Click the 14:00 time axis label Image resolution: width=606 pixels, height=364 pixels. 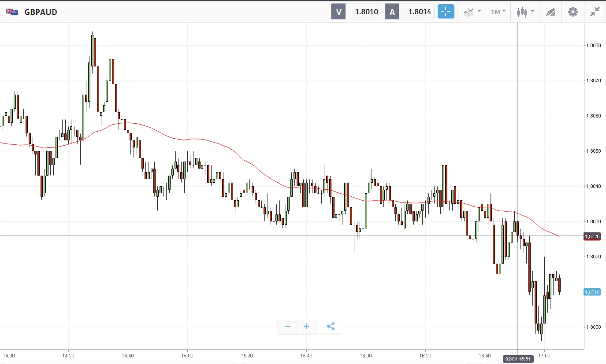pyautogui.click(x=9, y=355)
